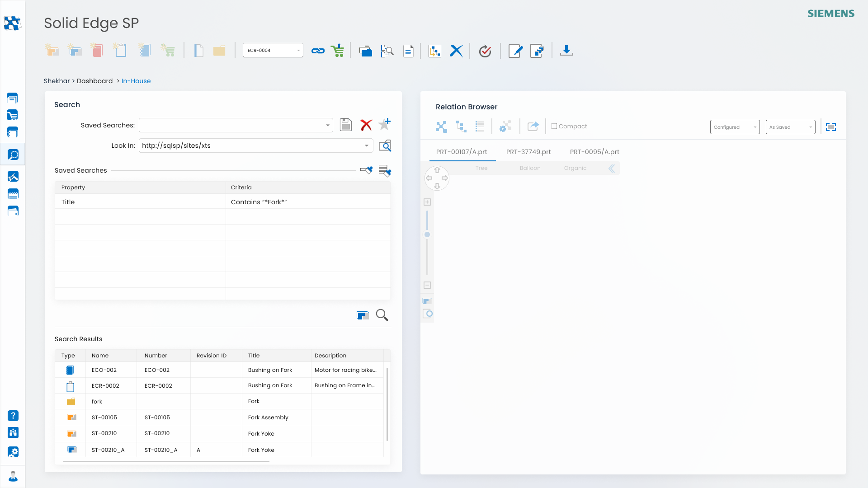
Task: Click the share arrow icon in Relation Browser
Action: [x=533, y=127]
